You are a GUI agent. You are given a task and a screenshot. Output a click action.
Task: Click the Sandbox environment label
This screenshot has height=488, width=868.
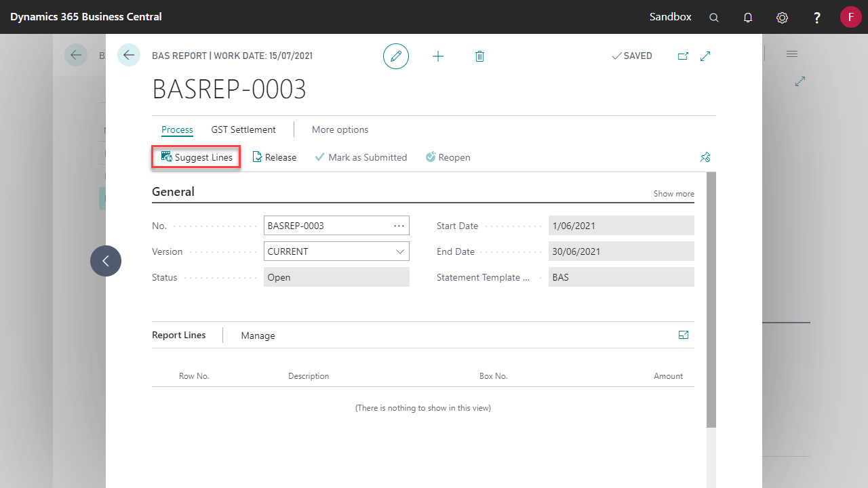tap(671, 17)
